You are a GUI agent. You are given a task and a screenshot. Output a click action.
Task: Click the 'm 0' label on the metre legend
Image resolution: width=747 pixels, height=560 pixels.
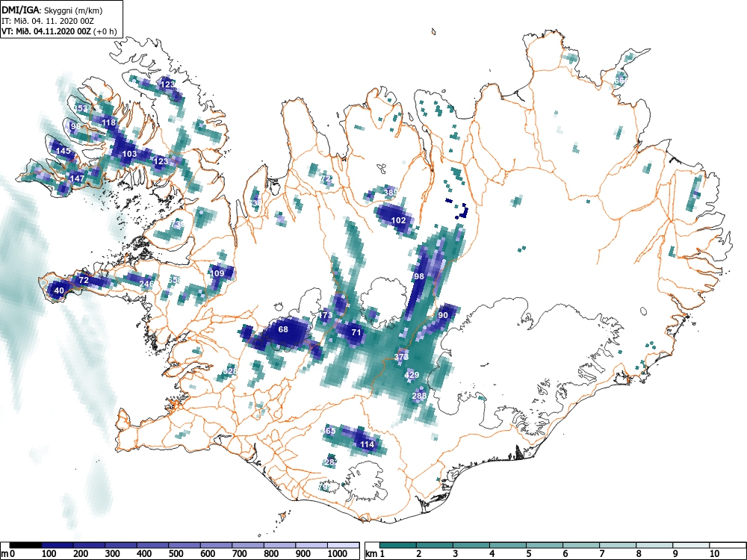click(x=8, y=554)
